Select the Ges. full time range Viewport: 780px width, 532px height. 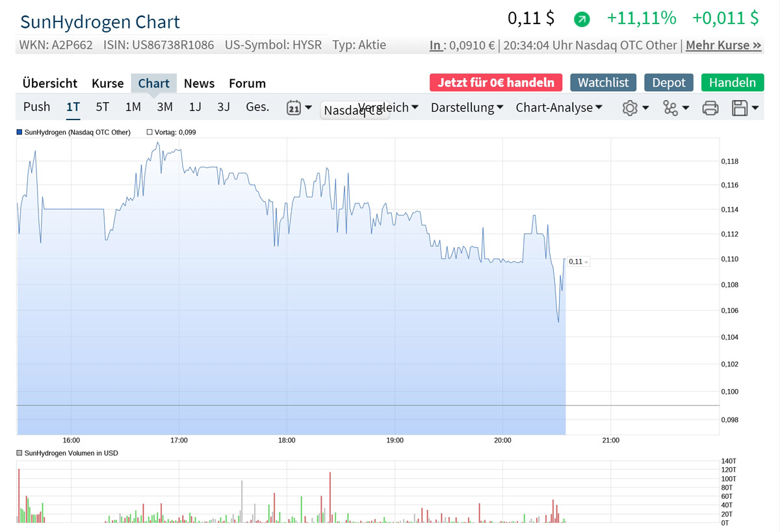coord(257,107)
